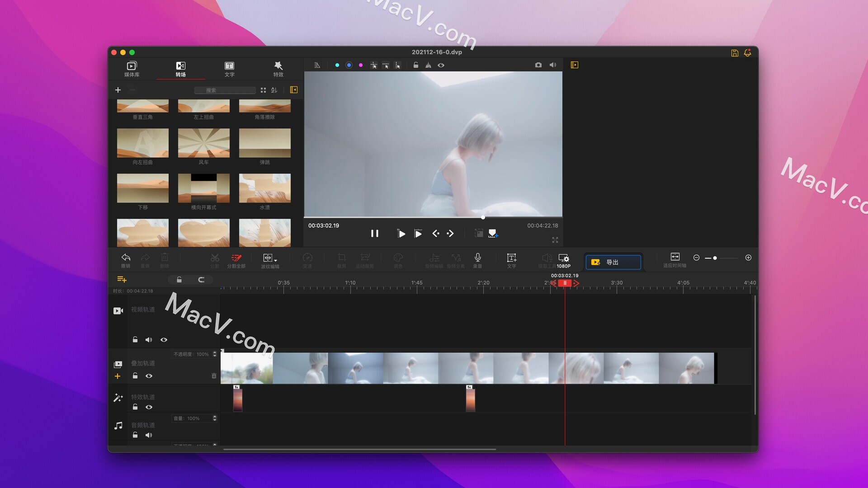
Task: Mute the preview volume speaker
Action: [x=553, y=65]
